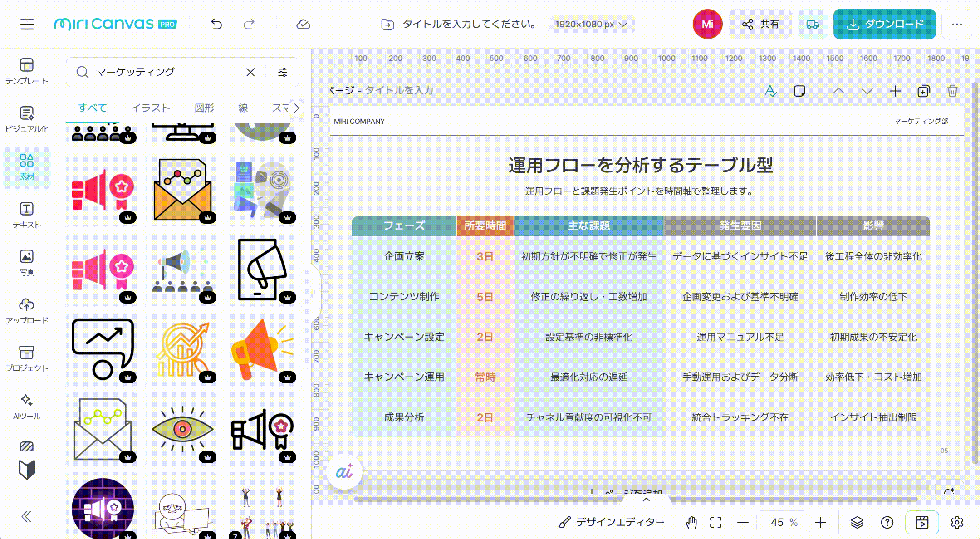
Task: Expand more category tabs arrow
Action: point(296,108)
